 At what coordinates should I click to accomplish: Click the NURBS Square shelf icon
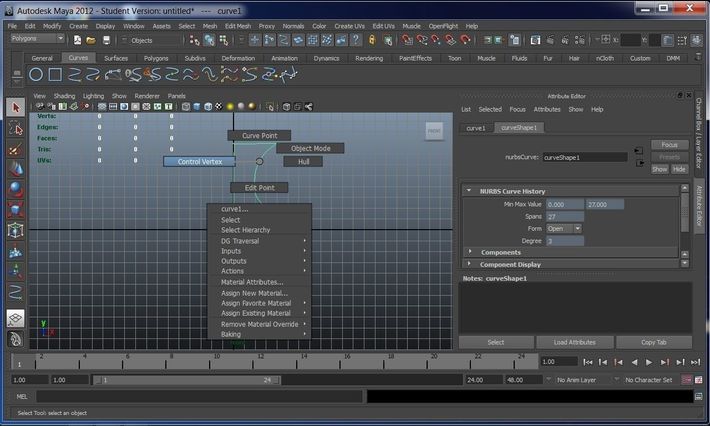(x=55, y=75)
